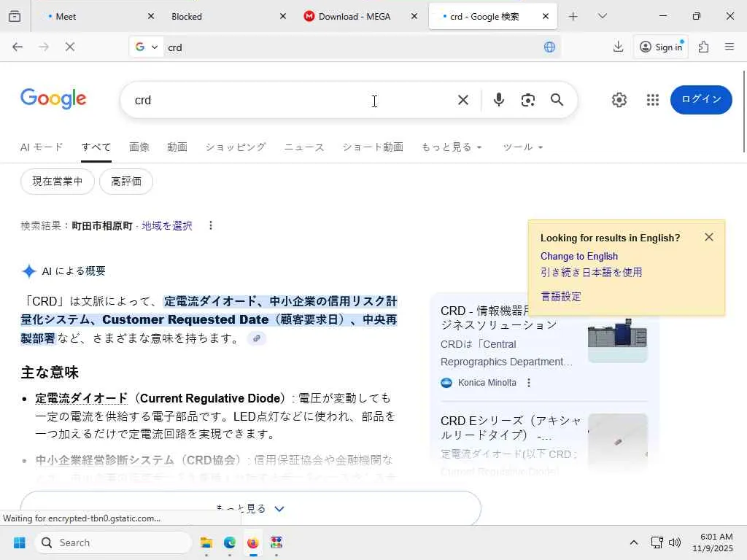
Task: Open 言語設定 link
Action: pyautogui.click(x=561, y=296)
